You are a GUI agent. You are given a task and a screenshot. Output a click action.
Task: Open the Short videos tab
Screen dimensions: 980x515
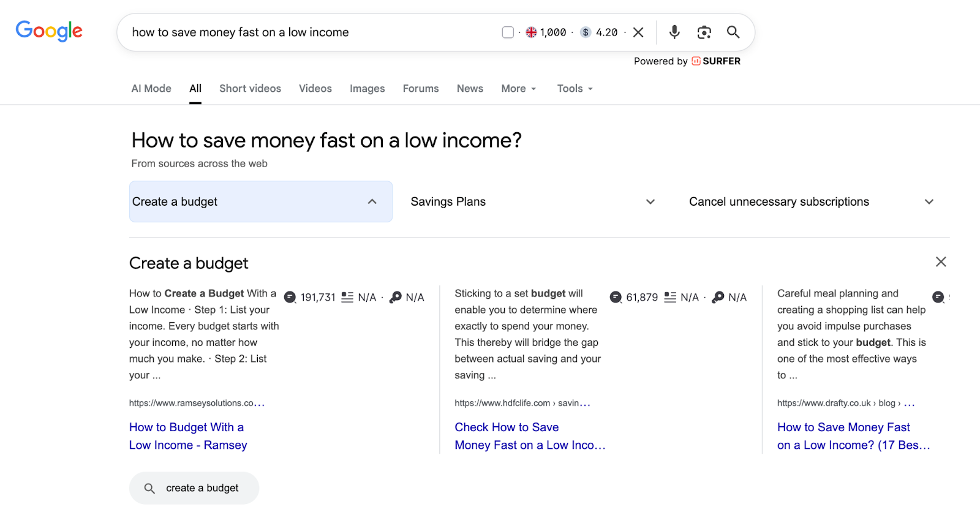pyautogui.click(x=250, y=88)
